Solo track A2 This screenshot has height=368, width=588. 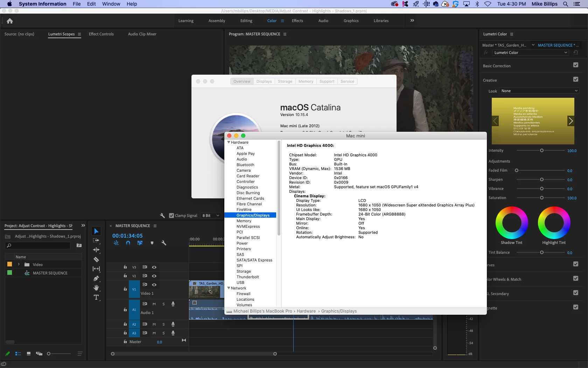(163, 324)
